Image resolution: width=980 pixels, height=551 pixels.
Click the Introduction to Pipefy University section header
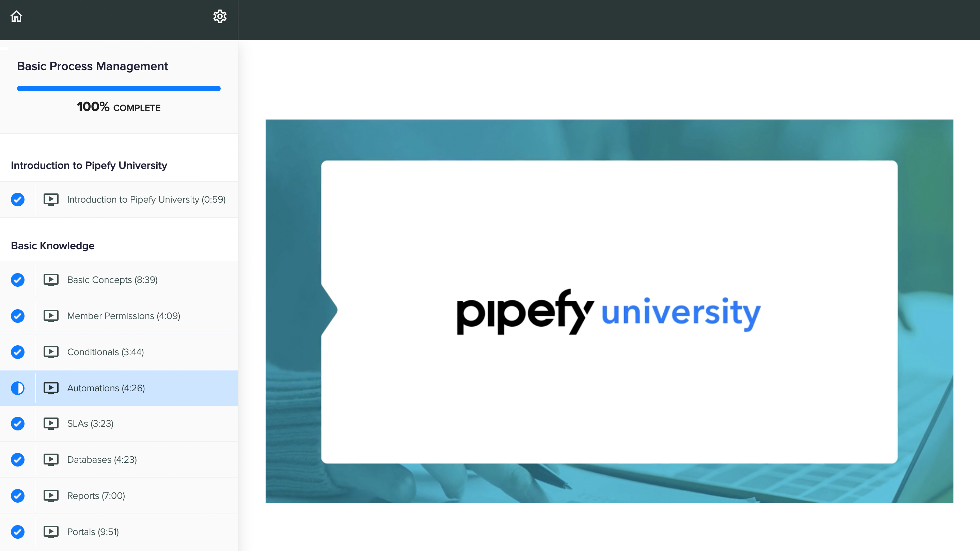pyautogui.click(x=89, y=166)
